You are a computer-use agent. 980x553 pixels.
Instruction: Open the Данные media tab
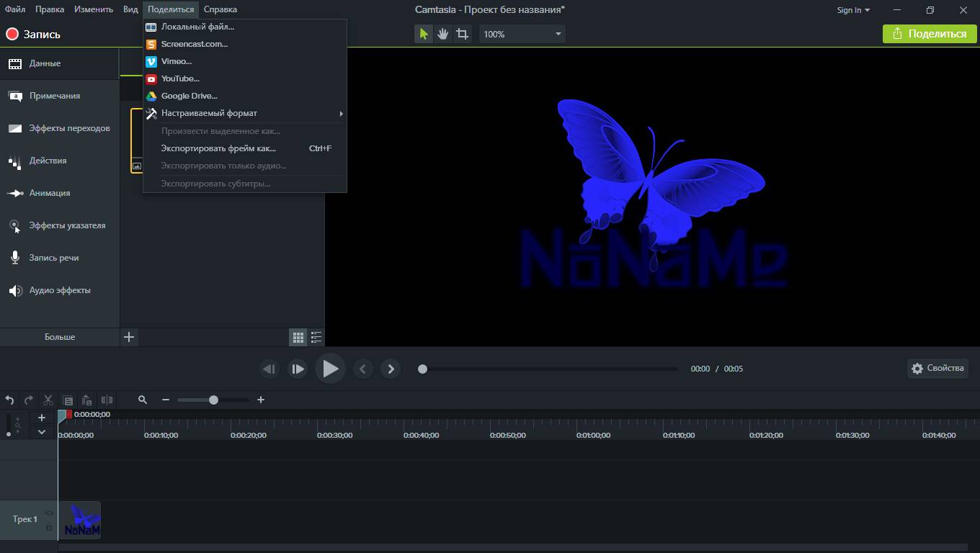click(59, 63)
